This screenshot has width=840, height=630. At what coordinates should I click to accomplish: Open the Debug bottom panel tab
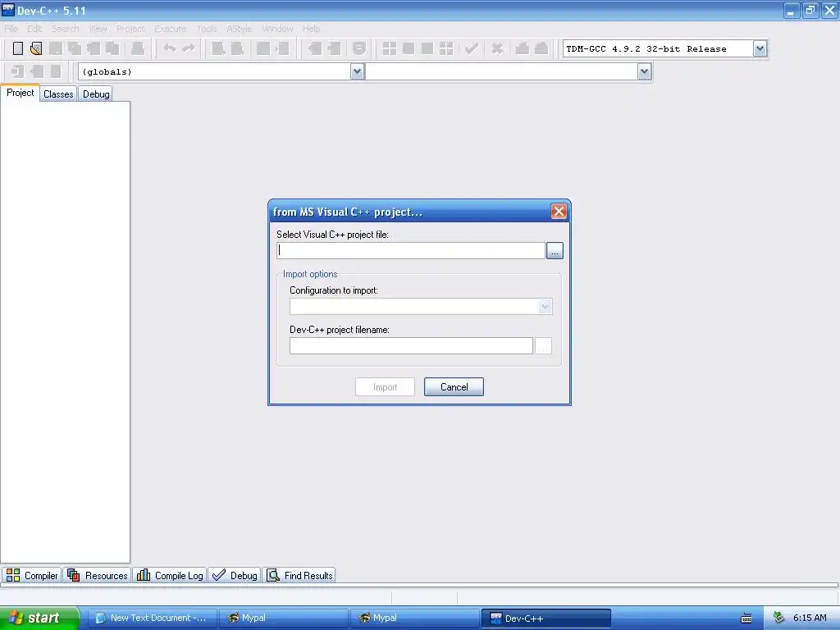pyautogui.click(x=235, y=575)
